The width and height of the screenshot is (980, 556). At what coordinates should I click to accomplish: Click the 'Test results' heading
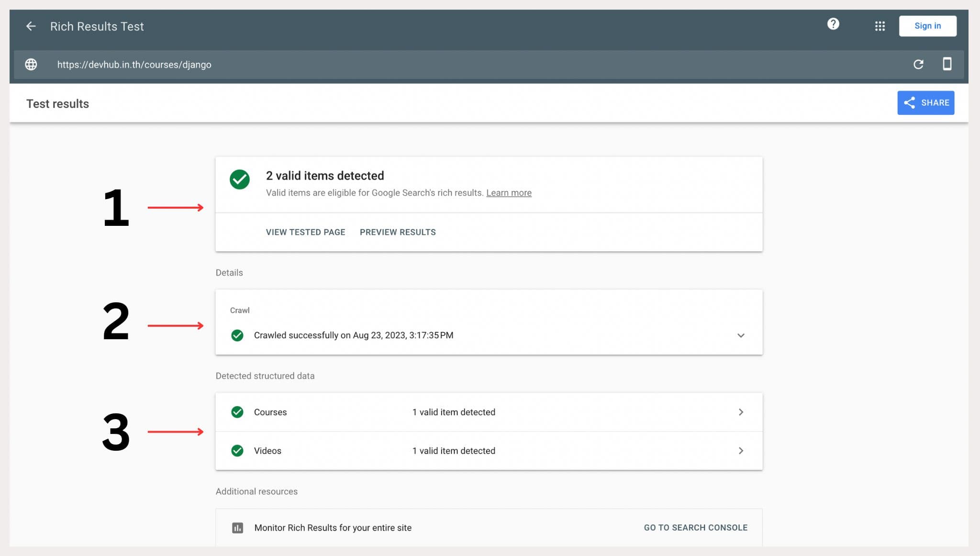(x=57, y=104)
